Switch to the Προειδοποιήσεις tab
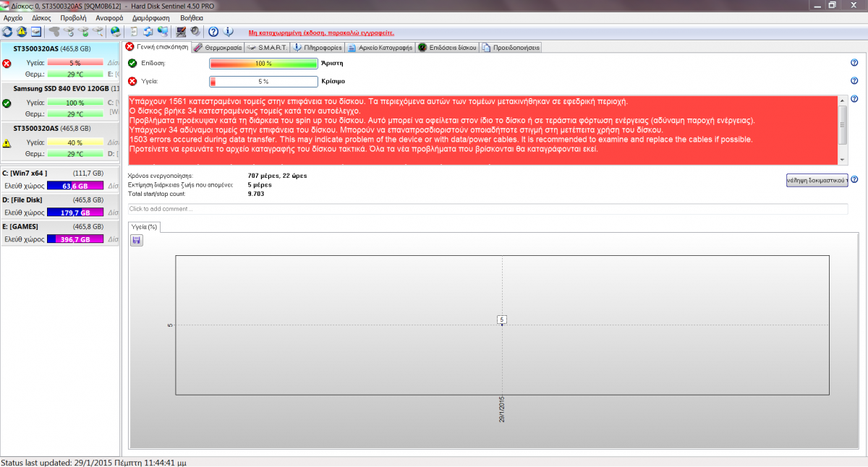This screenshot has height=467, width=868. pyautogui.click(x=511, y=48)
